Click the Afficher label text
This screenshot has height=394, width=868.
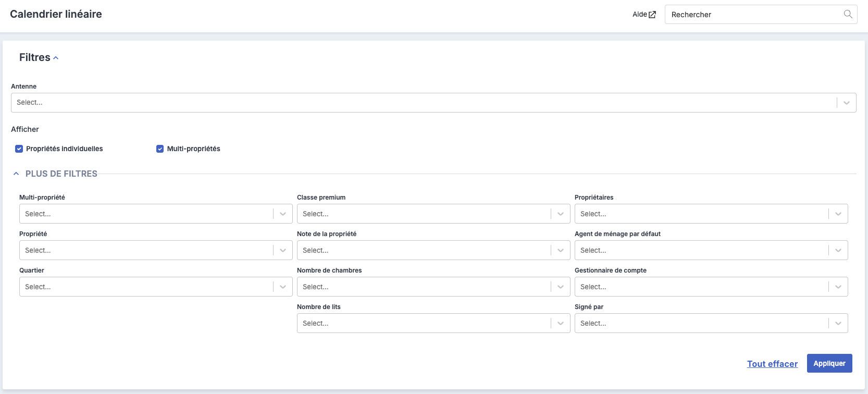pyautogui.click(x=25, y=129)
